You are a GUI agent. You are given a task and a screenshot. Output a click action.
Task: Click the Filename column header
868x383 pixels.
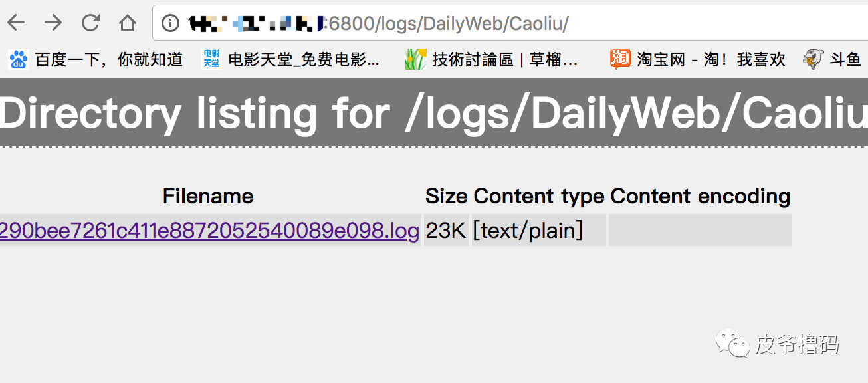click(x=208, y=196)
